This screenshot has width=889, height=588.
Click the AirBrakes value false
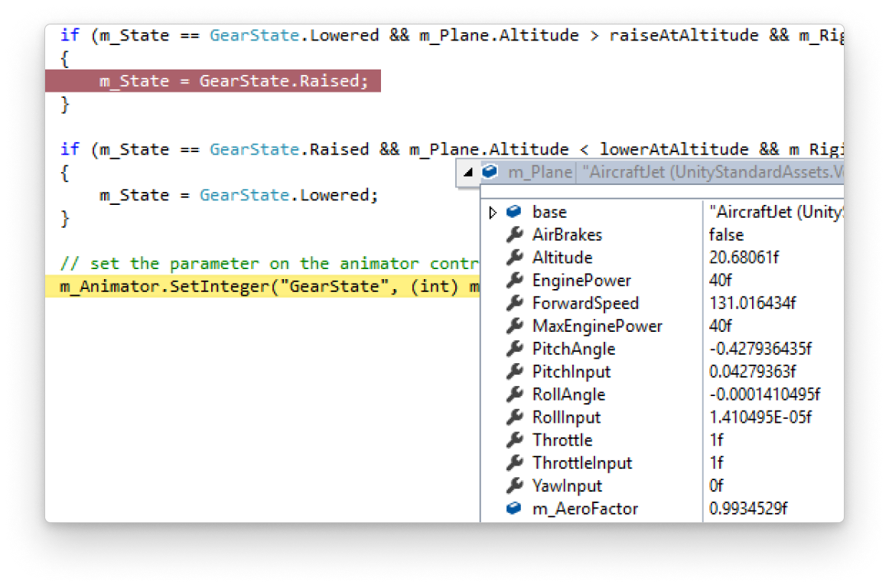tap(726, 235)
